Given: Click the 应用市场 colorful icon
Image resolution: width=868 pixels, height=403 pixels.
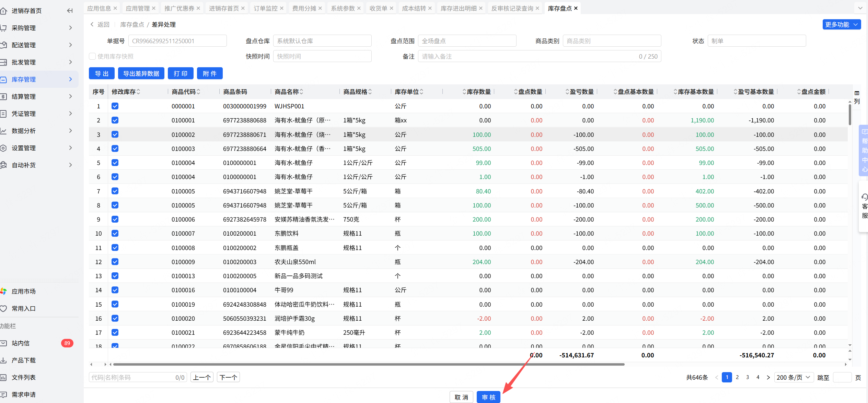Looking at the screenshot, I should (x=4, y=291).
